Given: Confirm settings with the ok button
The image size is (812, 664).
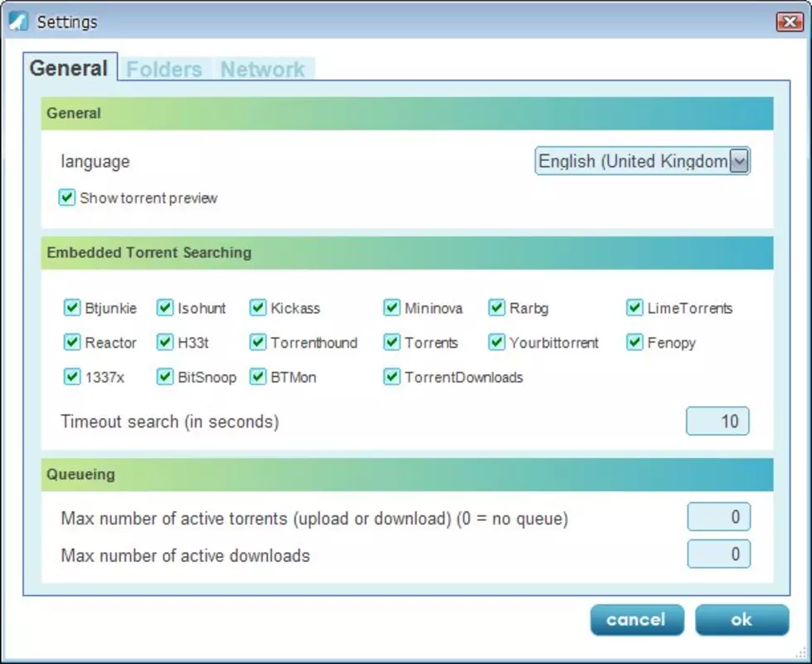Looking at the screenshot, I should tap(741, 620).
